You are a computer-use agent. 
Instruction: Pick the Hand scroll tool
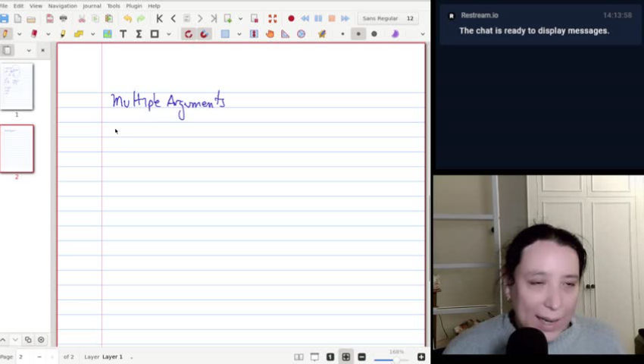270,34
